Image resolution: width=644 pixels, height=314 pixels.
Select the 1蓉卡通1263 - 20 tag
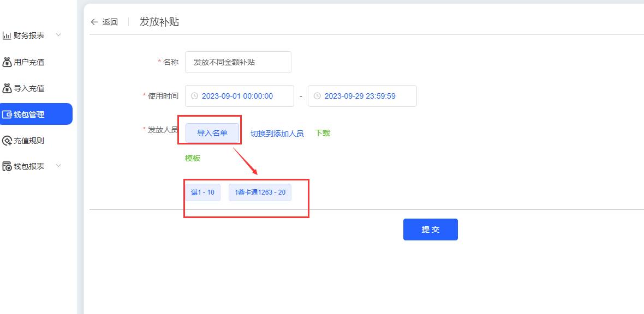pyautogui.click(x=260, y=192)
